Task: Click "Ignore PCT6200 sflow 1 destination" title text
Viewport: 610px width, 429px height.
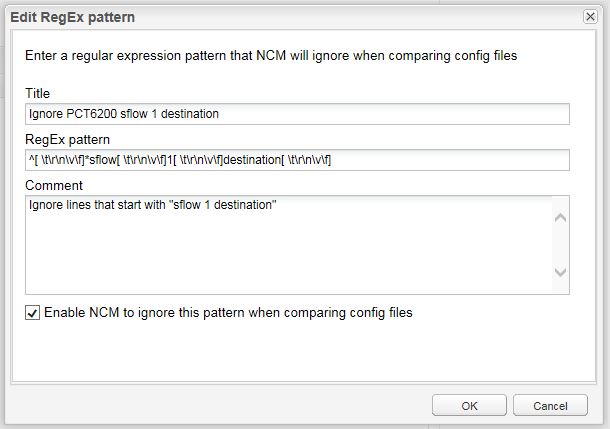Action: click(123, 114)
